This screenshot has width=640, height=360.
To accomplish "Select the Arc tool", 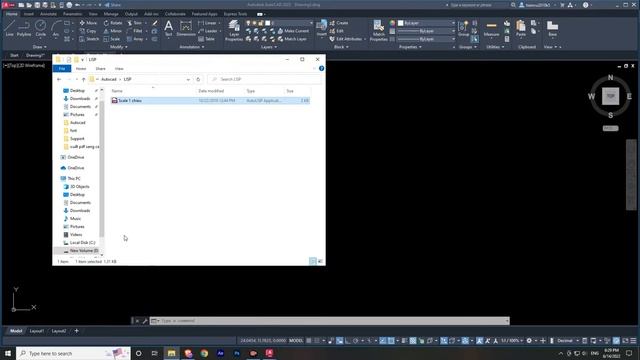I will 56,29.
